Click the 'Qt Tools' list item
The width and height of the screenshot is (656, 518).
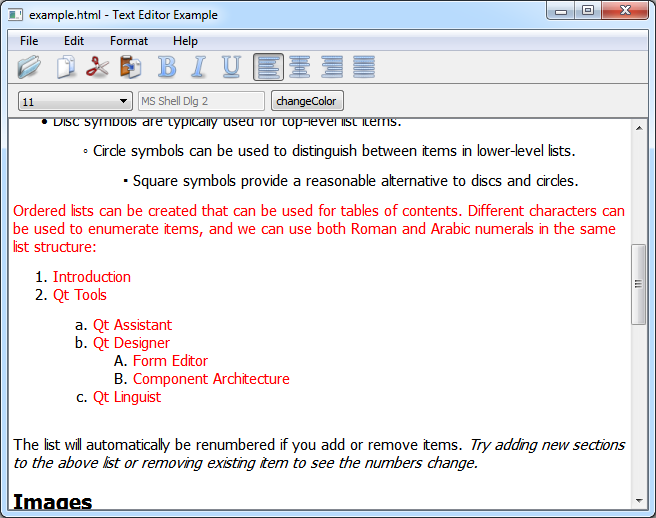[x=79, y=295]
